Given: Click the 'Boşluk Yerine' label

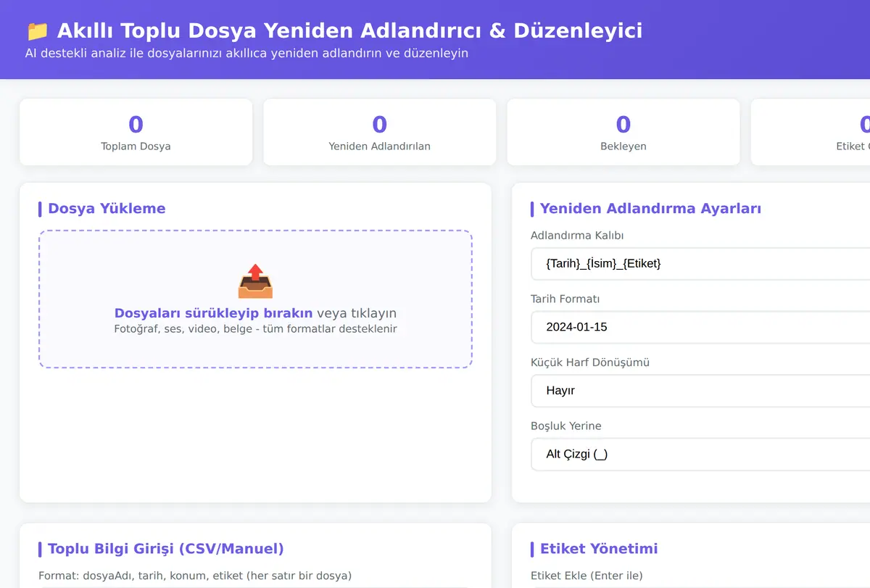Looking at the screenshot, I should click(566, 426).
